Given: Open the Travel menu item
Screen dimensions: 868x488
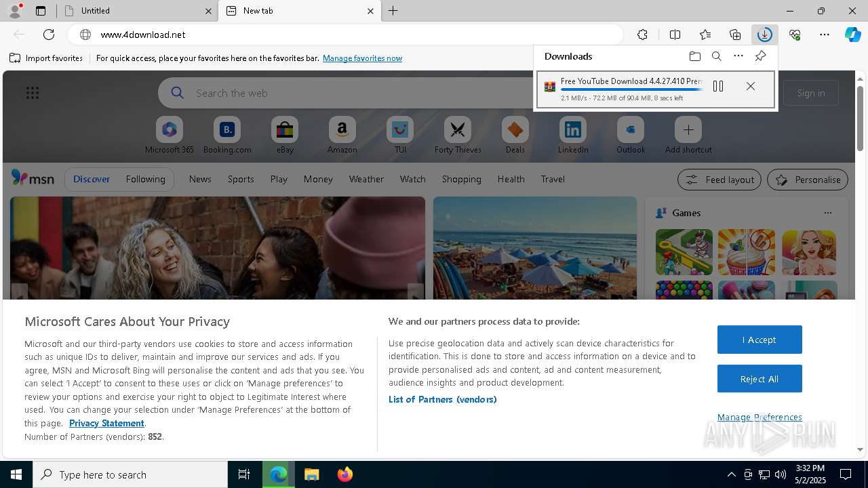Looking at the screenshot, I should pyautogui.click(x=553, y=179).
